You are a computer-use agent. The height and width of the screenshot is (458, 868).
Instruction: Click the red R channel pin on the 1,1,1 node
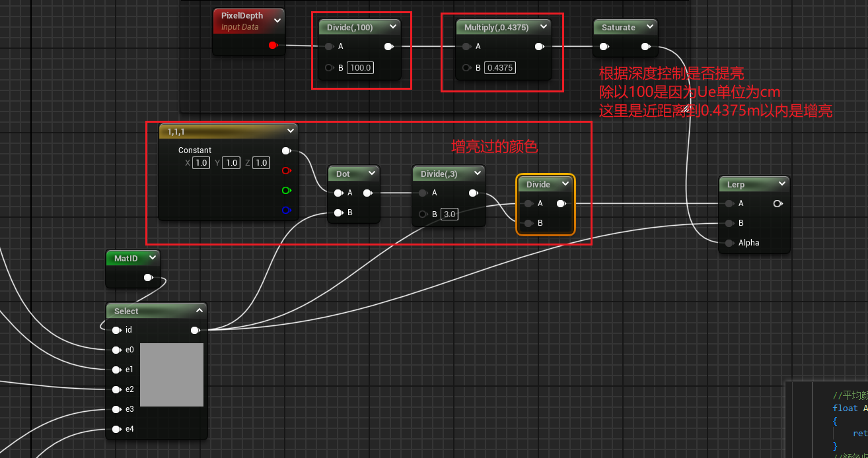coord(286,171)
